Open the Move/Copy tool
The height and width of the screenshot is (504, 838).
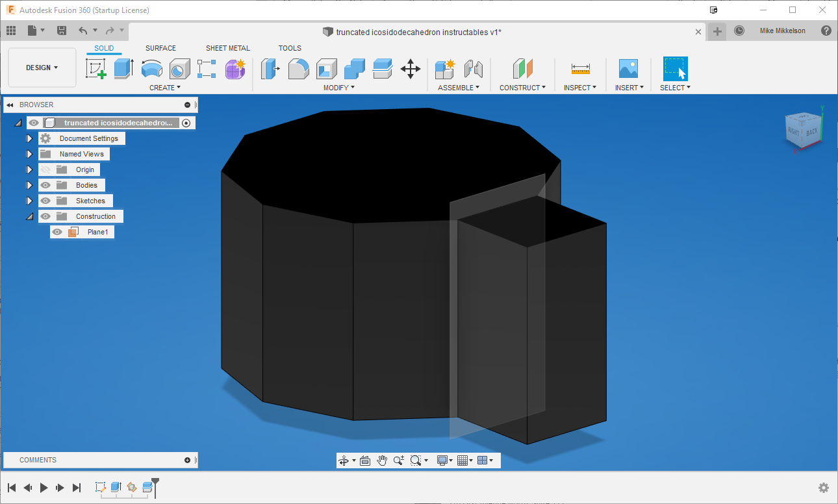coord(410,69)
